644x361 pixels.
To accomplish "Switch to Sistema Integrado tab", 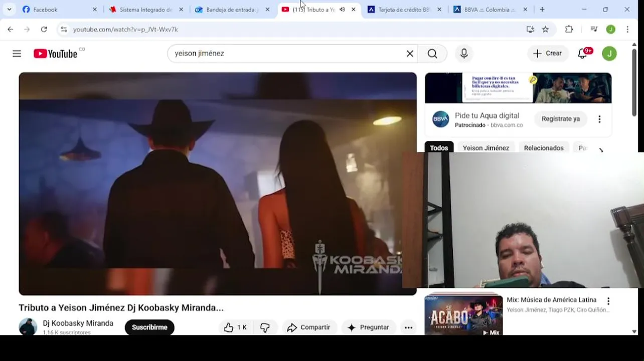I will (146, 10).
